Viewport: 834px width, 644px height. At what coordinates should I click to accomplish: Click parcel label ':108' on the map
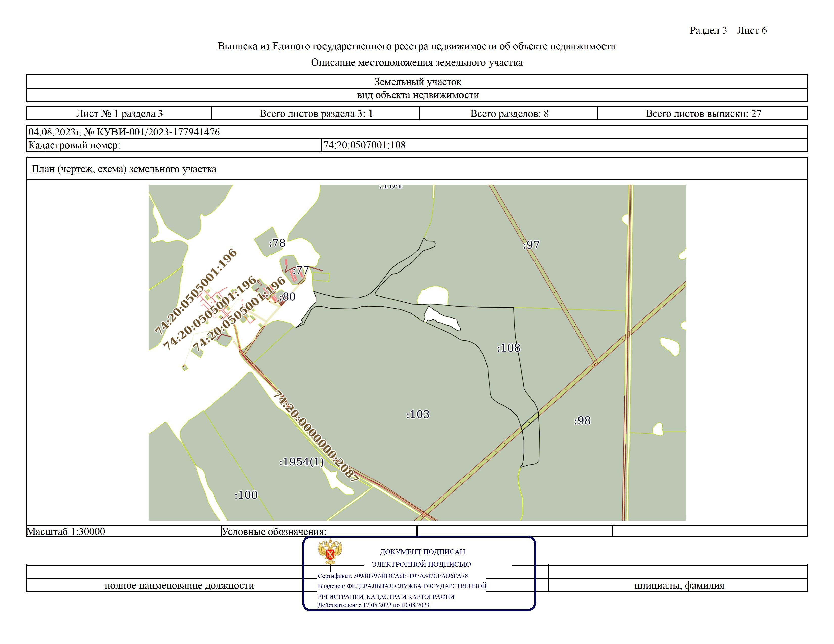(509, 348)
